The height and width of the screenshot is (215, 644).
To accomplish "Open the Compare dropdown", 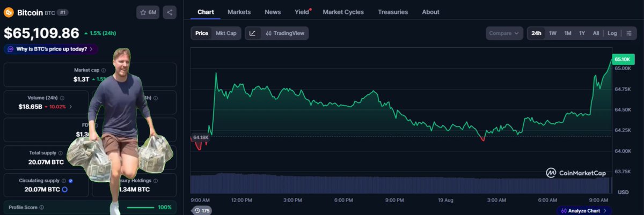I will [x=504, y=33].
